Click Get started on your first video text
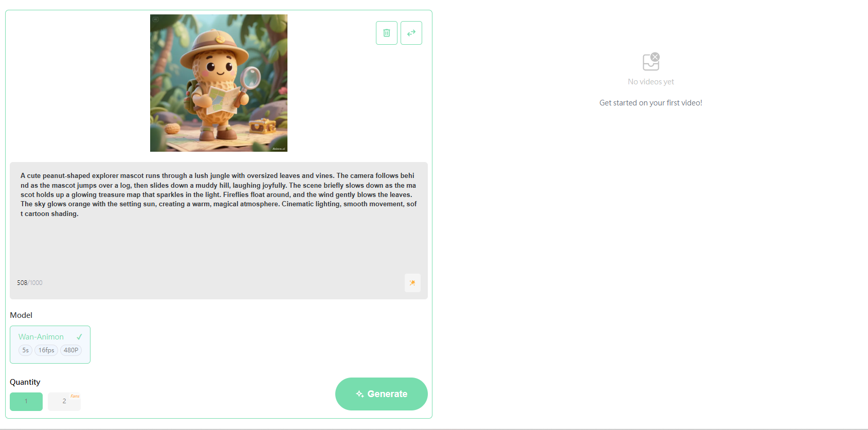This screenshot has width=868, height=430. pos(651,103)
